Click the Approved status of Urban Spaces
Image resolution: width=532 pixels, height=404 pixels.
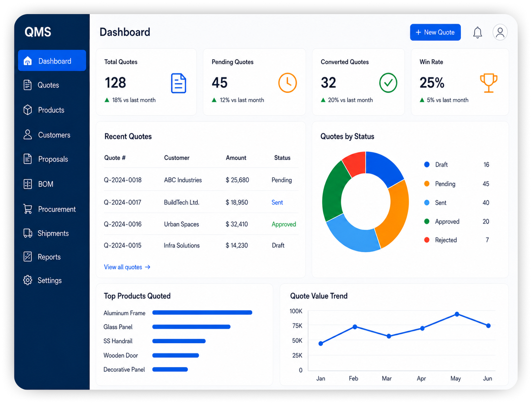284,224
